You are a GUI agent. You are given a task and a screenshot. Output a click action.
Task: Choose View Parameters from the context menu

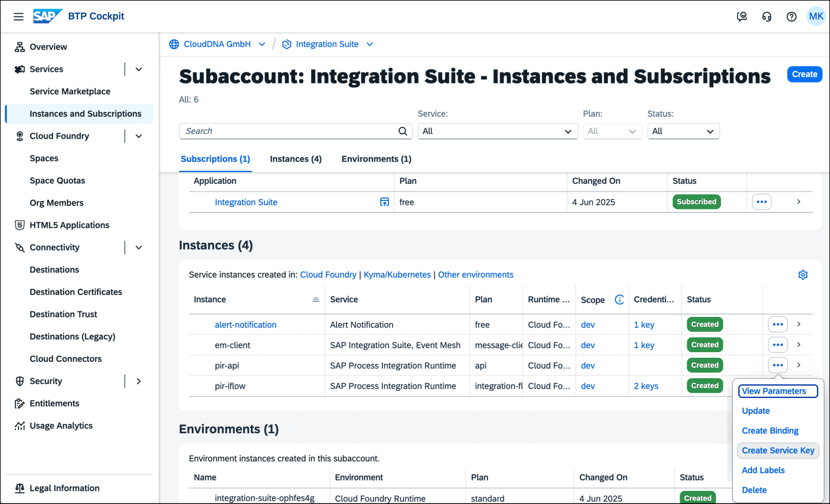point(778,391)
